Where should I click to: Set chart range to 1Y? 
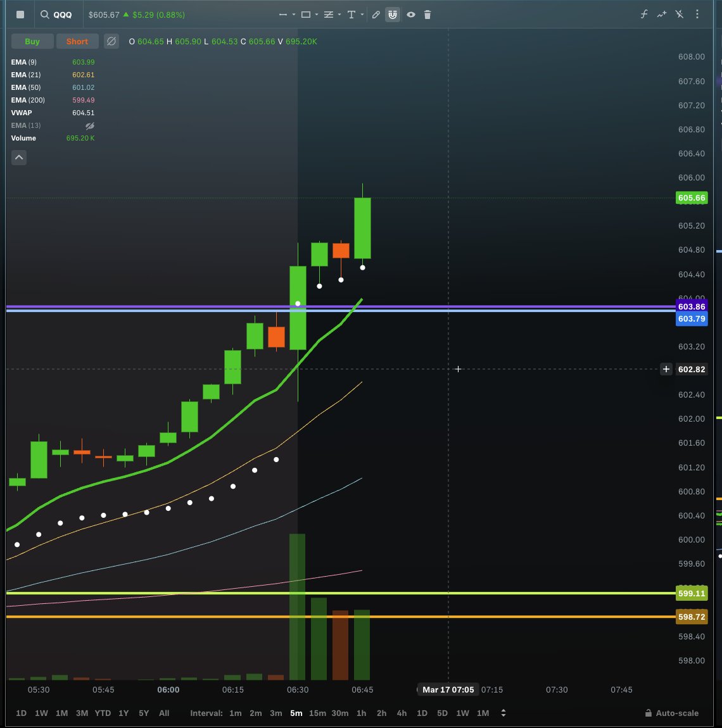pyautogui.click(x=123, y=713)
